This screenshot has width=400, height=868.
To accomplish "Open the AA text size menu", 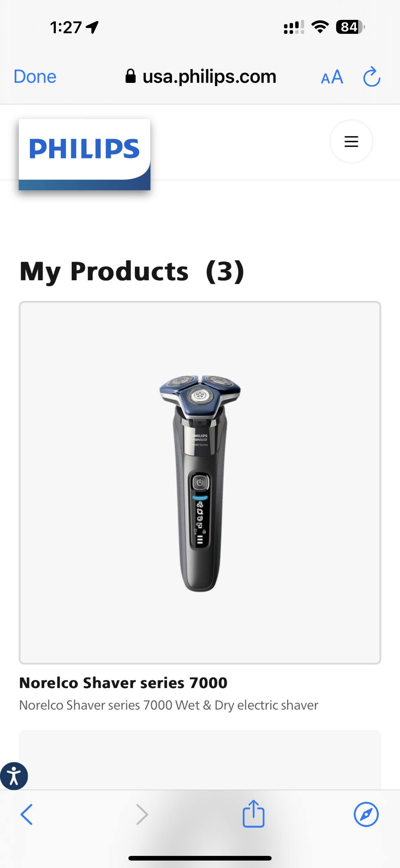I will (x=332, y=77).
